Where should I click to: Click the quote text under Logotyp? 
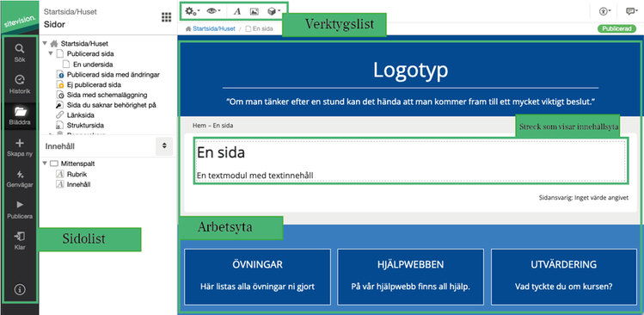411,101
